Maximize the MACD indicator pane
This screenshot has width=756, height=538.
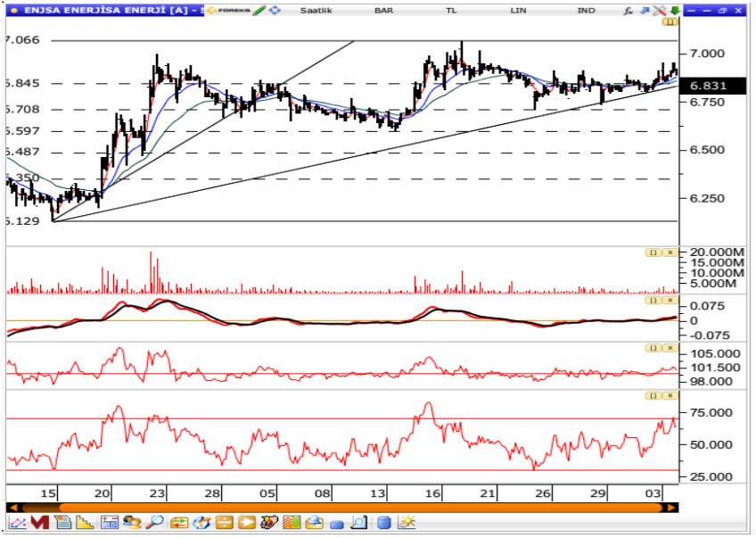pos(653,300)
